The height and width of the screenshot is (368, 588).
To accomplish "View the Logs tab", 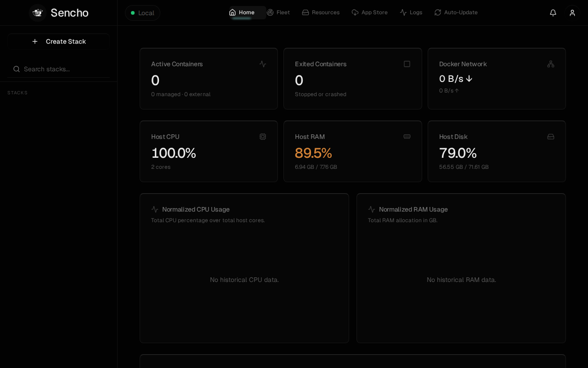I will (x=411, y=12).
